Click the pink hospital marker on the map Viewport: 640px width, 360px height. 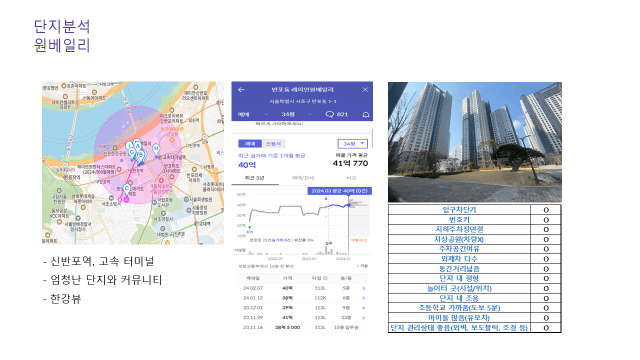point(161,180)
